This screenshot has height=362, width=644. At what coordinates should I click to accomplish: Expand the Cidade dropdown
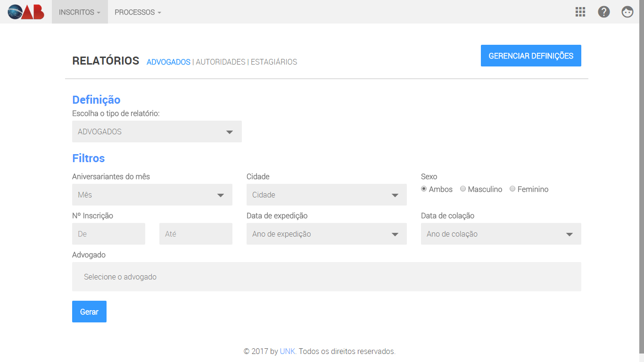[x=326, y=195]
